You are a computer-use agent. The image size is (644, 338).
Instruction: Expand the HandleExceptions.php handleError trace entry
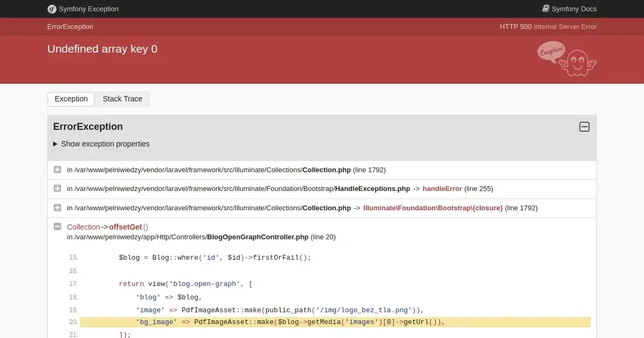(x=57, y=188)
